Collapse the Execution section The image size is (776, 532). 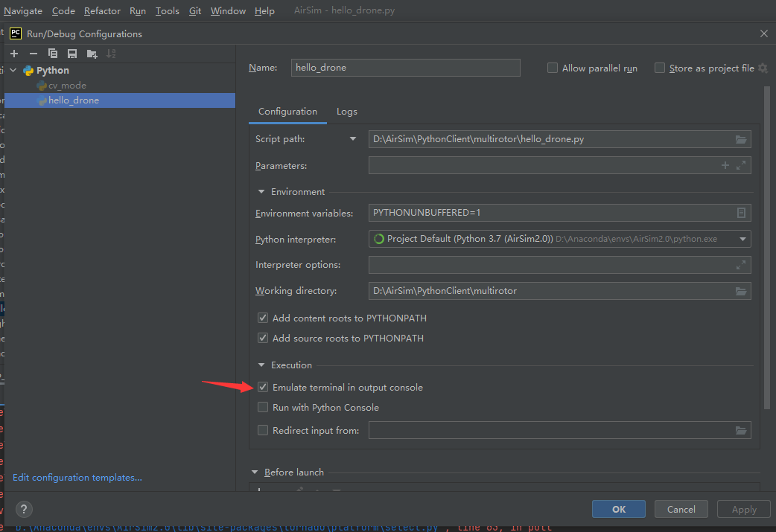261,365
